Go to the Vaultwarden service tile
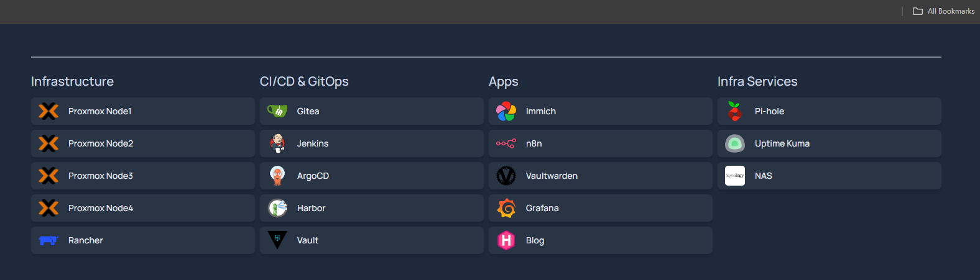 tap(601, 176)
